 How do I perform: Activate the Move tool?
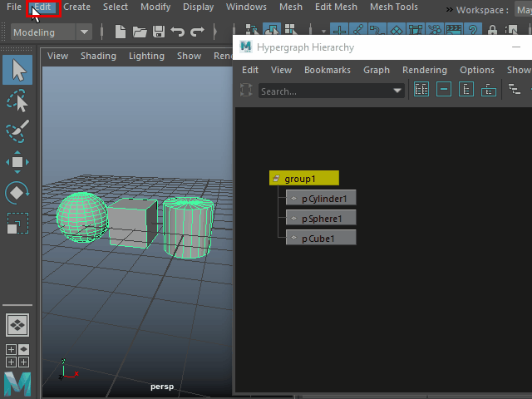17,162
